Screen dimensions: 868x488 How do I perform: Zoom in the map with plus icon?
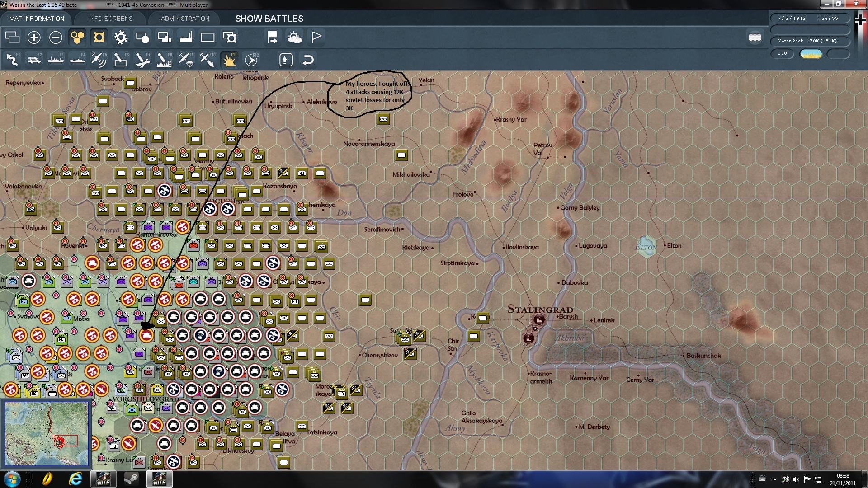34,38
